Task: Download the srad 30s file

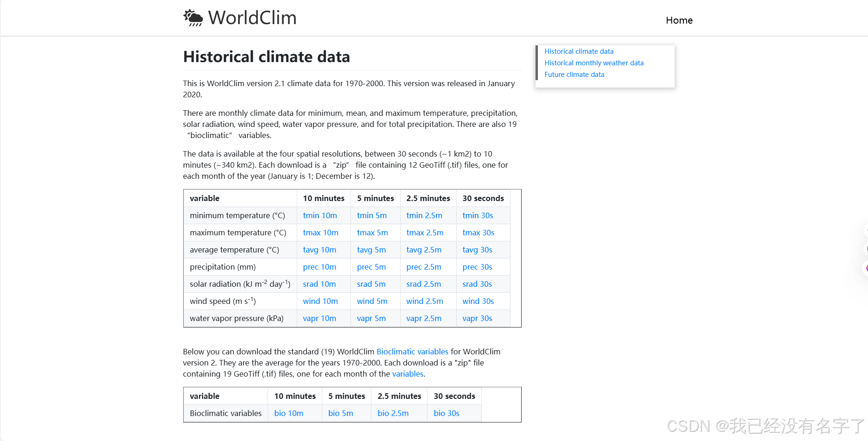Action: point(477,284)
